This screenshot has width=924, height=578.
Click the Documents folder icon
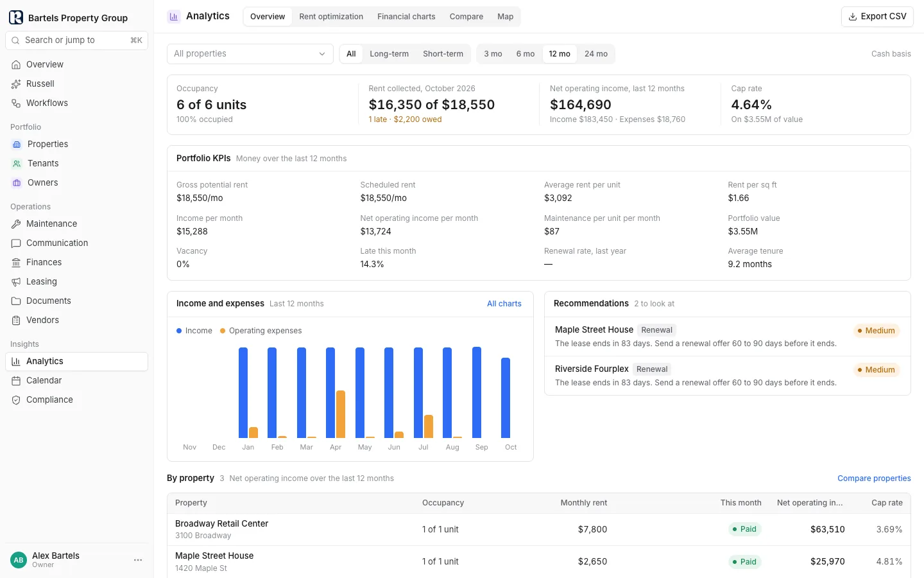point(16,301)
